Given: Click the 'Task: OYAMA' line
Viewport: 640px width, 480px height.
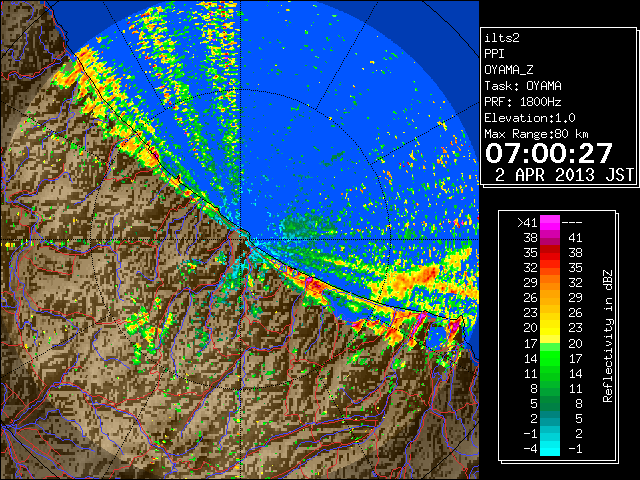Looking at the screenshot, I should point(523,86).
